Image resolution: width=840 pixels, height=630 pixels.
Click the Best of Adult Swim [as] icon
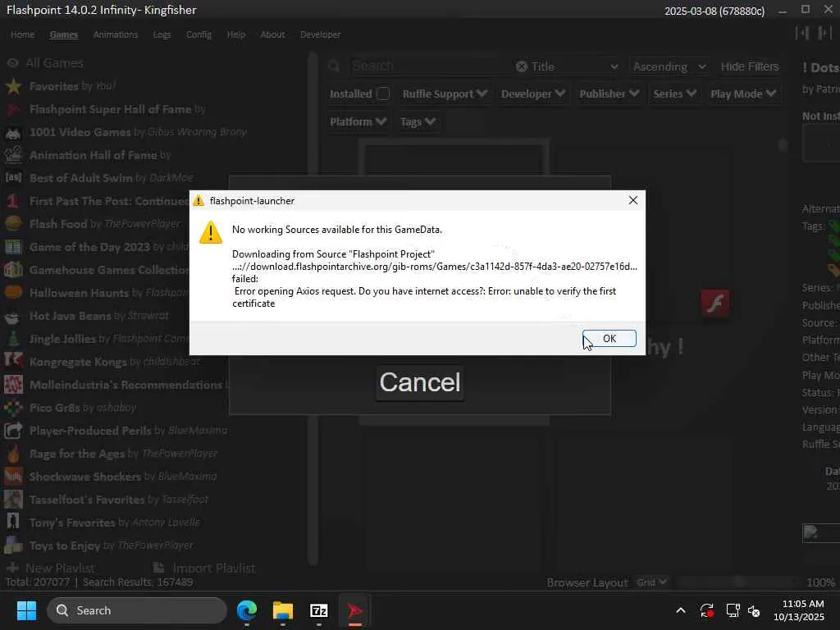[x=13, y=178]
